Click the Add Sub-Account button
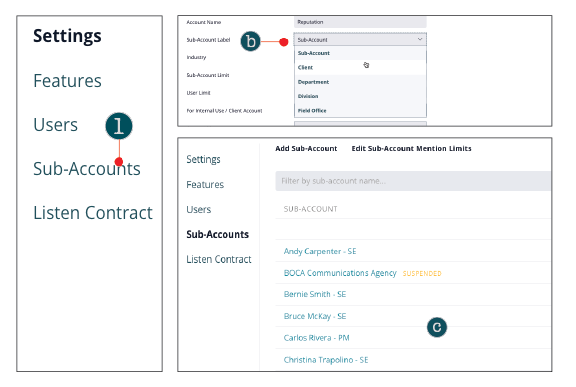The height and width of the screenshot is (387, 576). click(x=306, y=149)
